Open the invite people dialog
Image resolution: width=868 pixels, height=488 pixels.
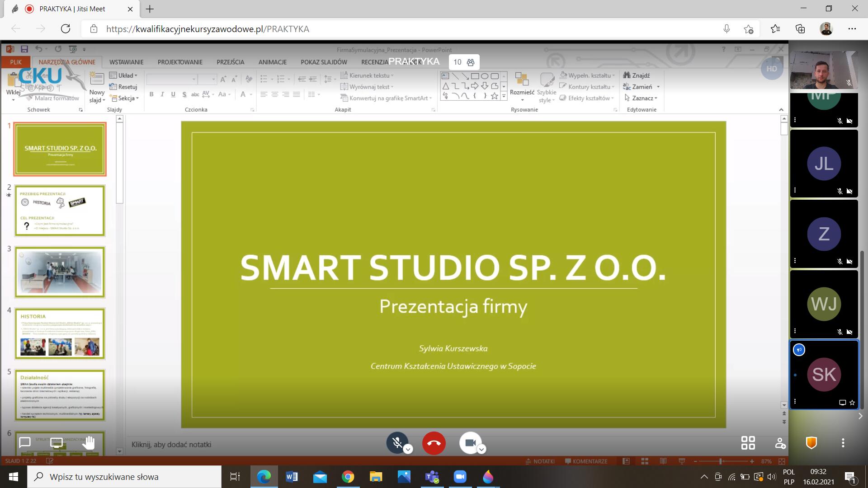click(x=780, y=443)
